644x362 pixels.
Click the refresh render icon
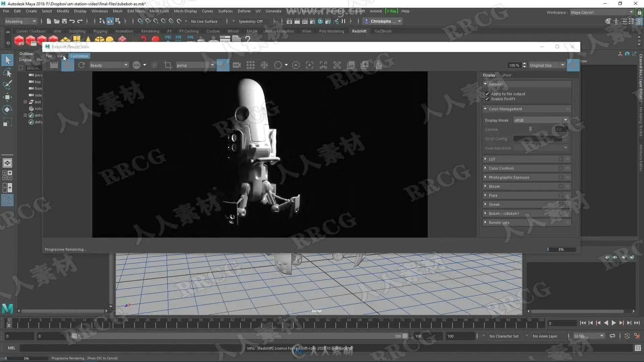coord(82,65)
